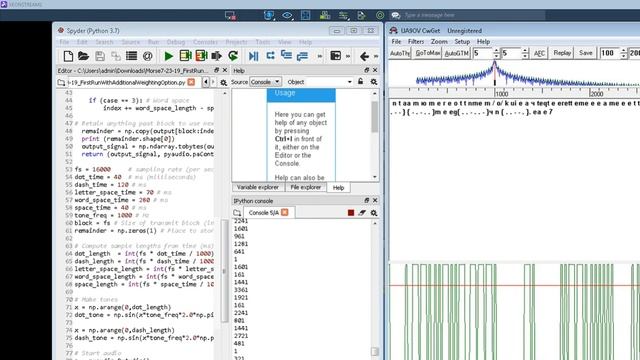The height and width of the screenshot is (360, 640).
Task: Open the Source dropdown in Help pane
Action: coord(265,82)
